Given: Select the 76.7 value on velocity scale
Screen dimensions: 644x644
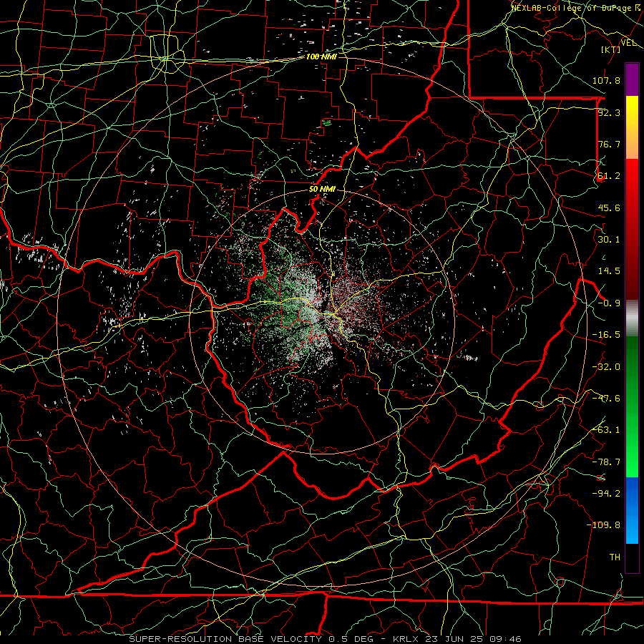Looking at the screenshot, I should [609, 144].
